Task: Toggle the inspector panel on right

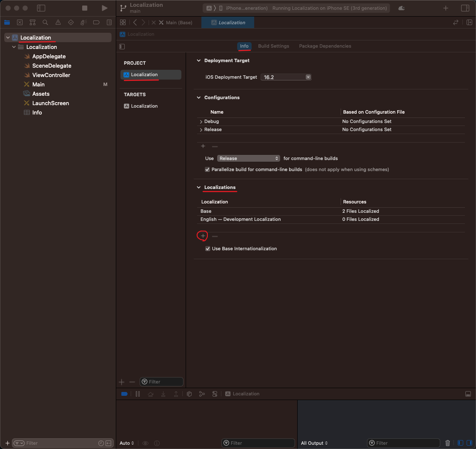Action: 465,8
